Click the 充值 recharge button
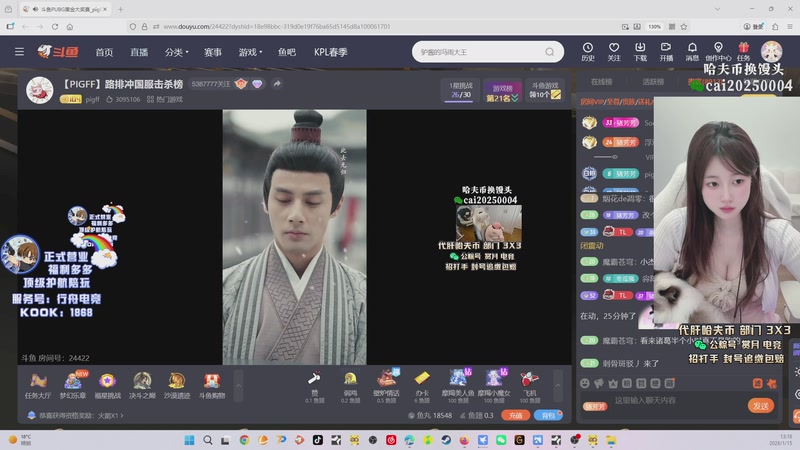This screenshot has height=450, width=800. pos(515,415)
